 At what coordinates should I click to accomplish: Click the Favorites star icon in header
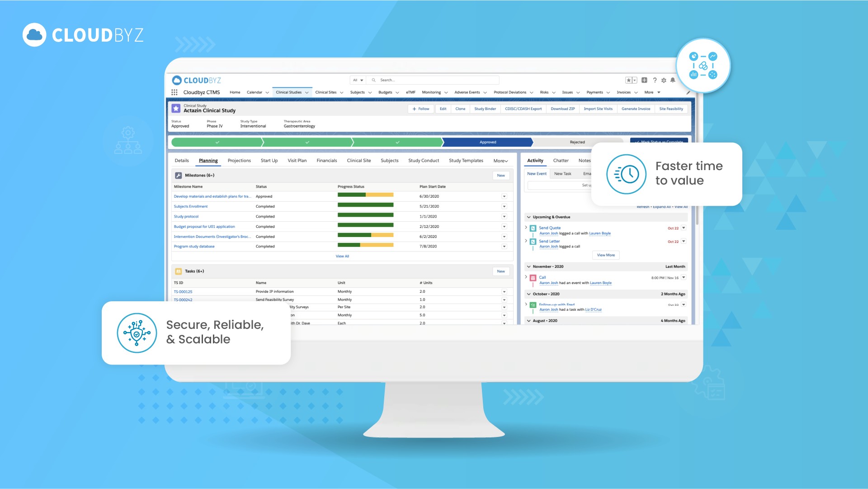(x=629, y=80)
